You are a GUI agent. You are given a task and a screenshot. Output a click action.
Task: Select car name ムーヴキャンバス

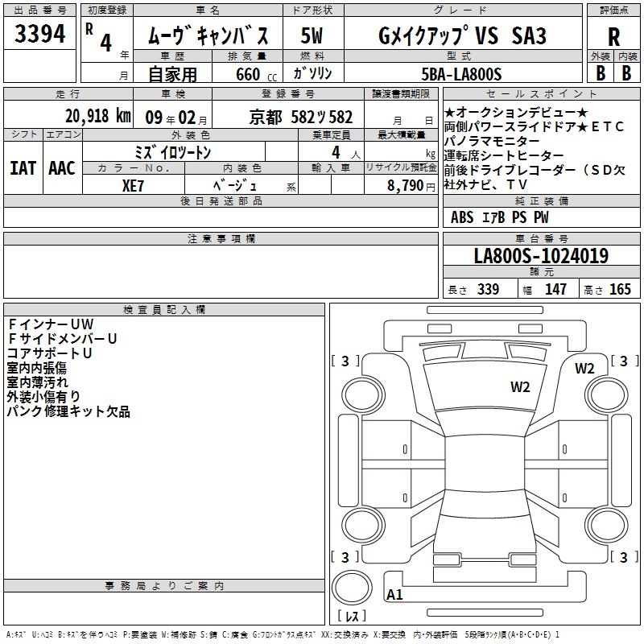click(208, 35)
